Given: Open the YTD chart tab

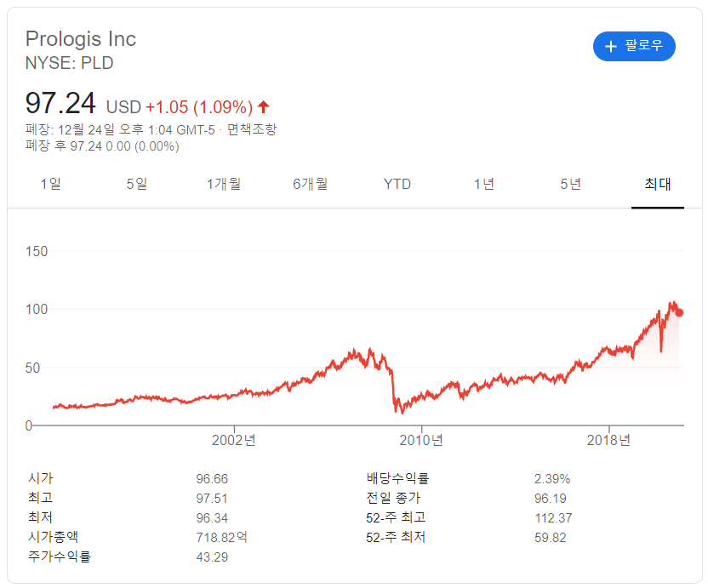Looking at the screenshot, I should coord(397,185).
